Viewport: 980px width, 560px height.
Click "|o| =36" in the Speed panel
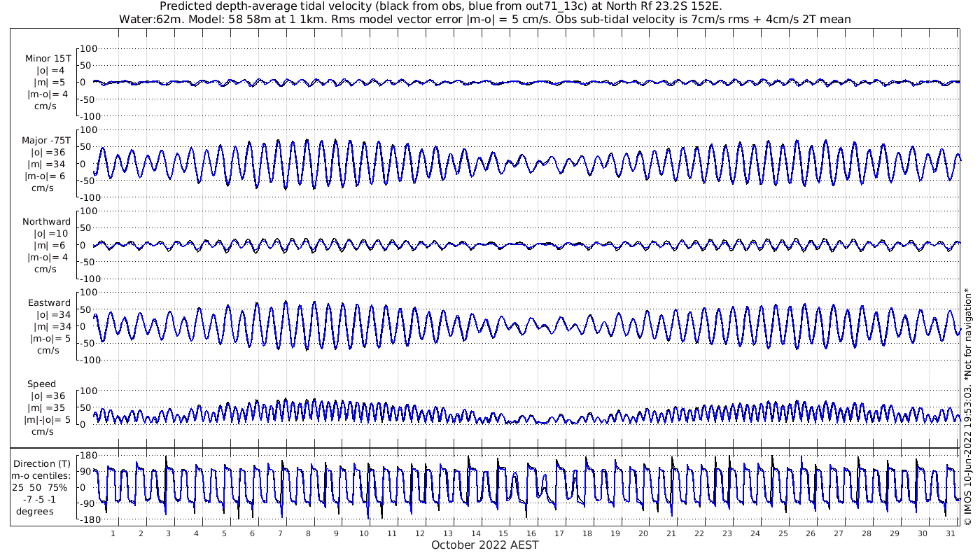(50, 395)
